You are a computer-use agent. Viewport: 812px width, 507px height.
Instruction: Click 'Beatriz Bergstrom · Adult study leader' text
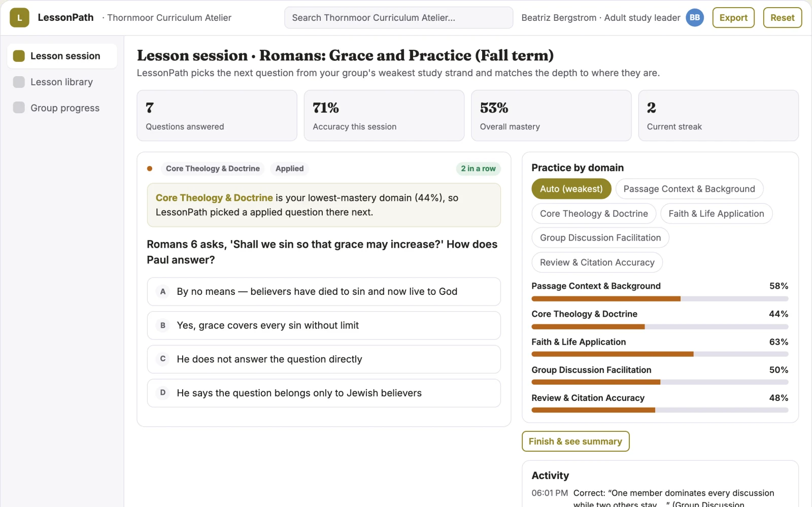click(601, 18)
